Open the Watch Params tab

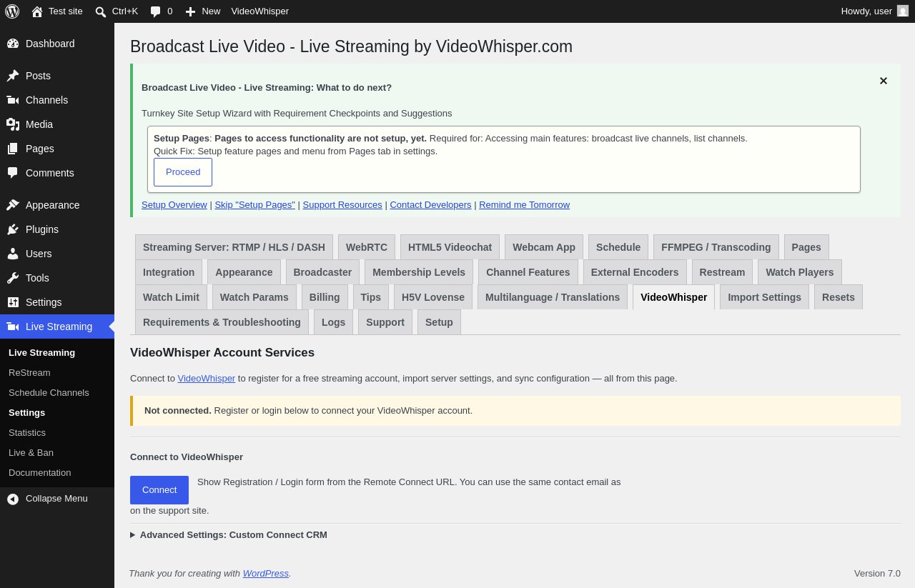point(254,297)
